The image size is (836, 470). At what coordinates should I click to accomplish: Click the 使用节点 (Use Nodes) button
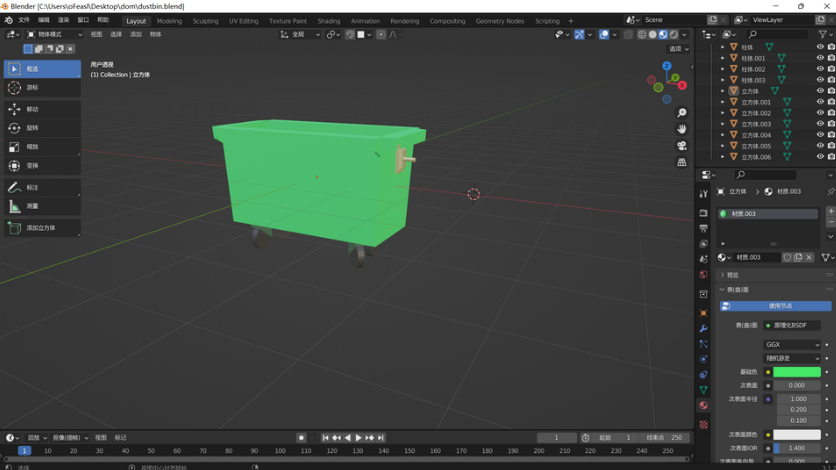[x=776, y=306]
